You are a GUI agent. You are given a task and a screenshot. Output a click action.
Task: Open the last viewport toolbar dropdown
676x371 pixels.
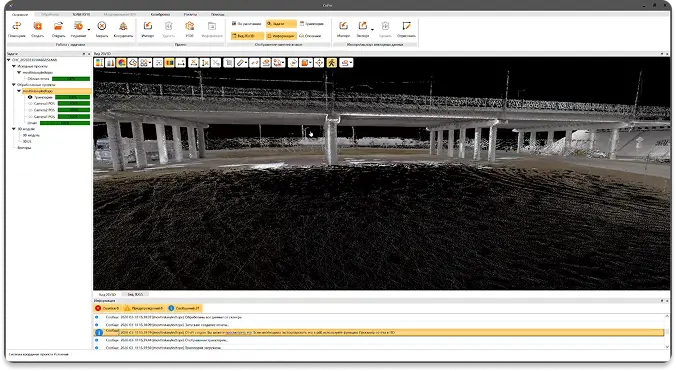351,63
